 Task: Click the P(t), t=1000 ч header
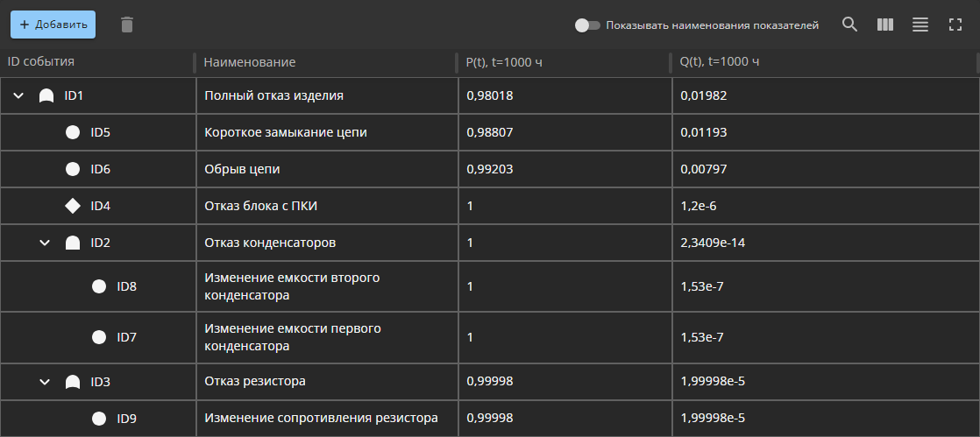[504, 62]
